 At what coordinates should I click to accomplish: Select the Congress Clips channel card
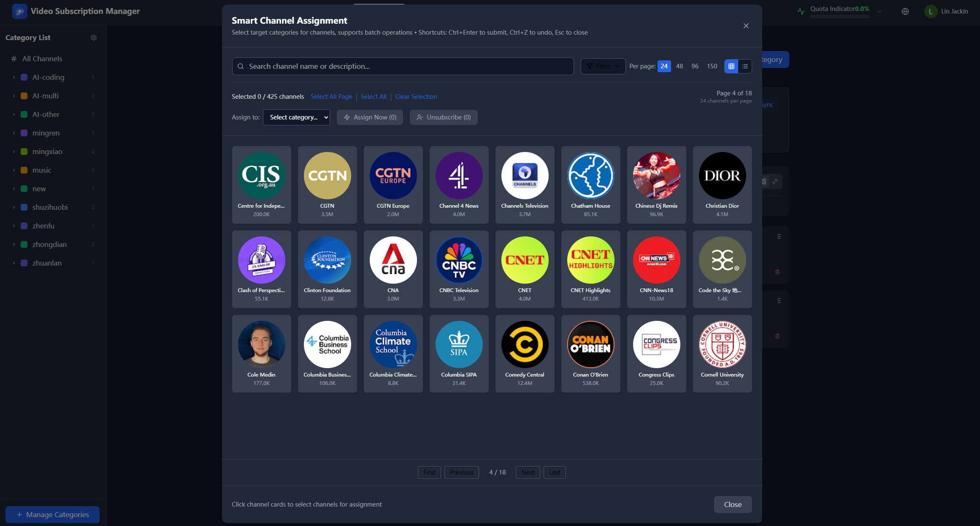[657, 354]
